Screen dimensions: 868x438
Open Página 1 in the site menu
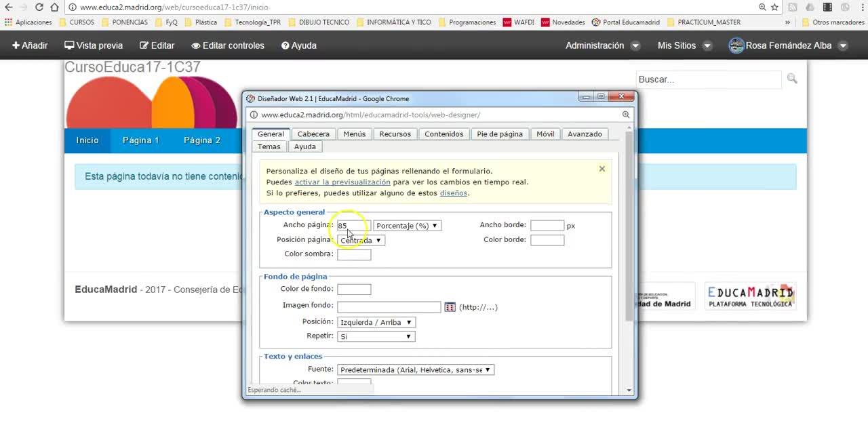140,140
